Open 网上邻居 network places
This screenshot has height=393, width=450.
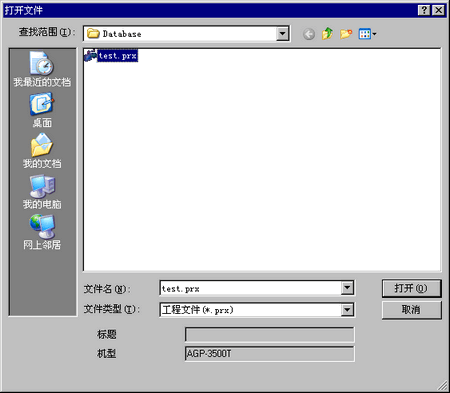pos(42,232)
